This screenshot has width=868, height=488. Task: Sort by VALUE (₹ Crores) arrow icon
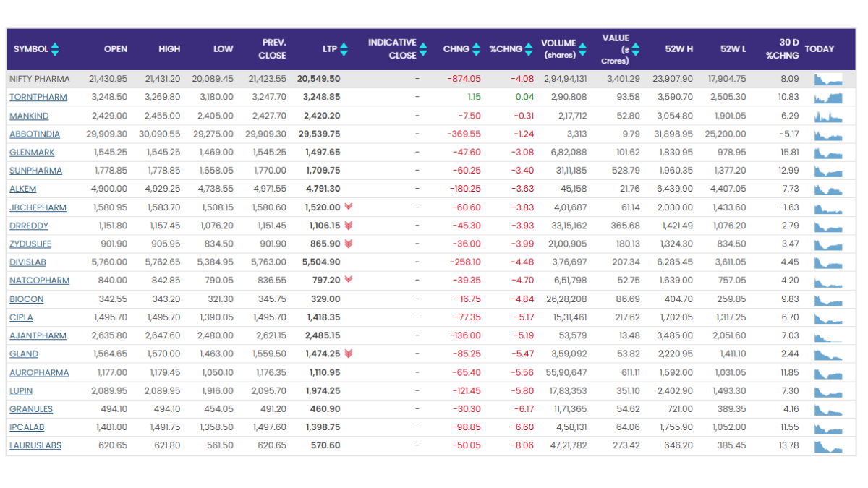(x=635, y=49)
